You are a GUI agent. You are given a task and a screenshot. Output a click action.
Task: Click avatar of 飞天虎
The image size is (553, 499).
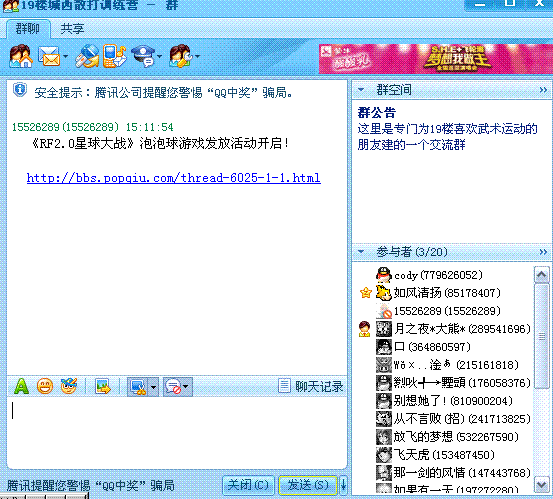(x=384, y=455)
